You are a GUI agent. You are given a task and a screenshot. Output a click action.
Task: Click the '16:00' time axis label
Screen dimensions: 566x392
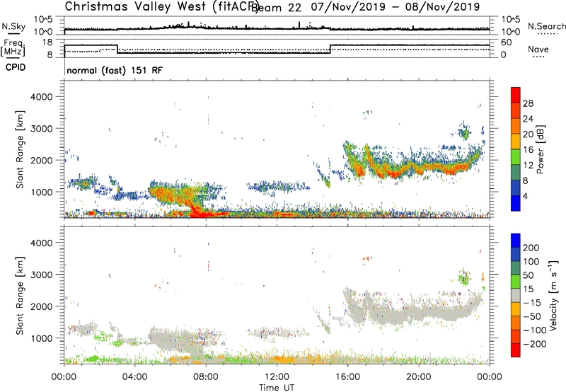coord(347,377)
